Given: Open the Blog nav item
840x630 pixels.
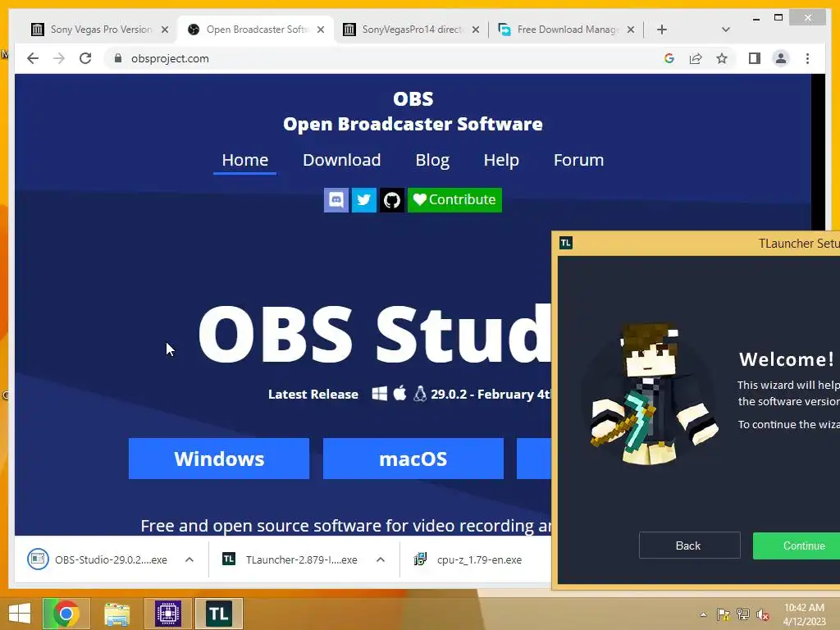Looking at the screenshot, I should click(x=432, y=160).
